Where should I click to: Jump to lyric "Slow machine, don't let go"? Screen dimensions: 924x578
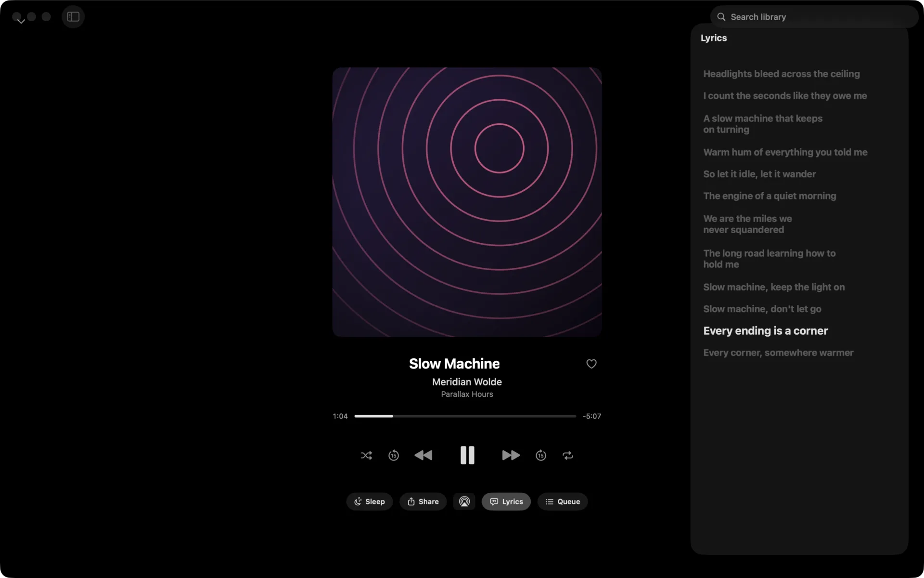tap(762, 309)
